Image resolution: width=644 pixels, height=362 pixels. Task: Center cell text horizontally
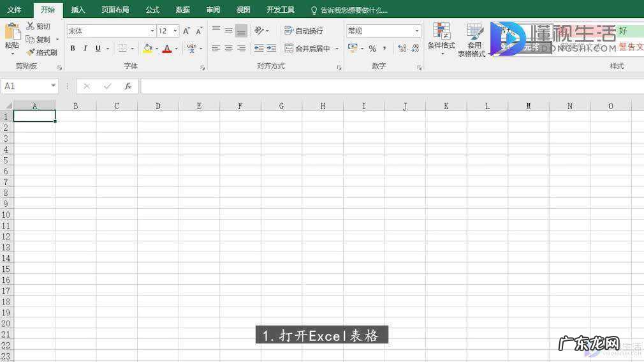coord(229,49)
